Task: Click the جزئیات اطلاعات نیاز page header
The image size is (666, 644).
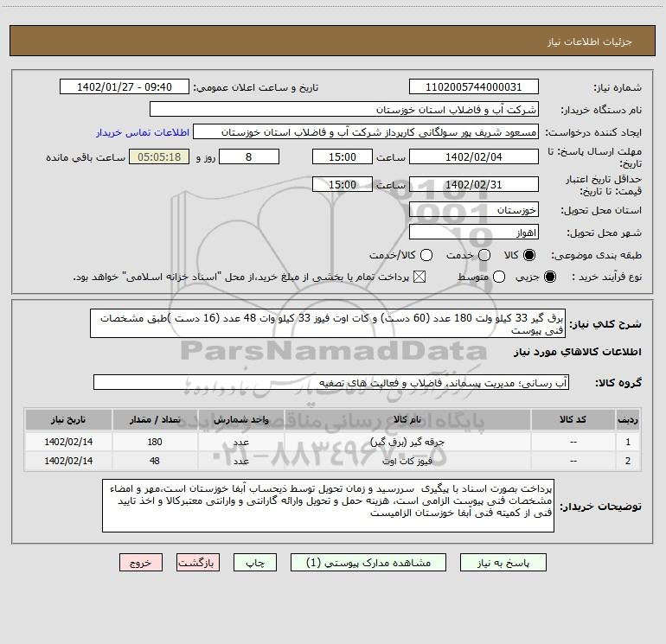Action: [x=589, y=41]
